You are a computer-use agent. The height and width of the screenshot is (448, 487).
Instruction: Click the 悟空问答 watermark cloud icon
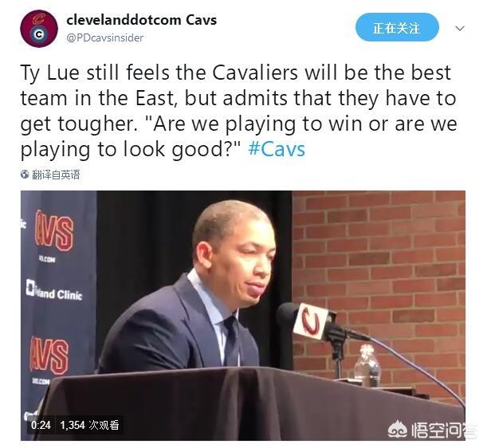pos(397,430)
